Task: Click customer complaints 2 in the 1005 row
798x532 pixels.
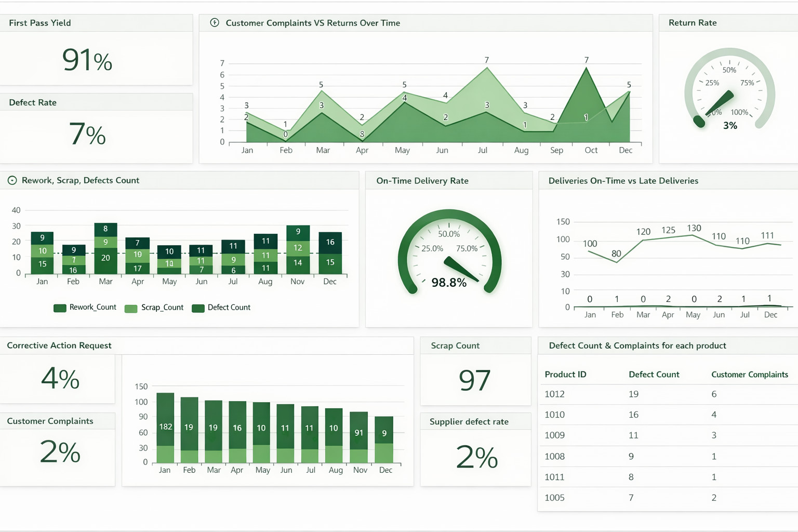Action: pyautogui.click(x=714, y=498)
